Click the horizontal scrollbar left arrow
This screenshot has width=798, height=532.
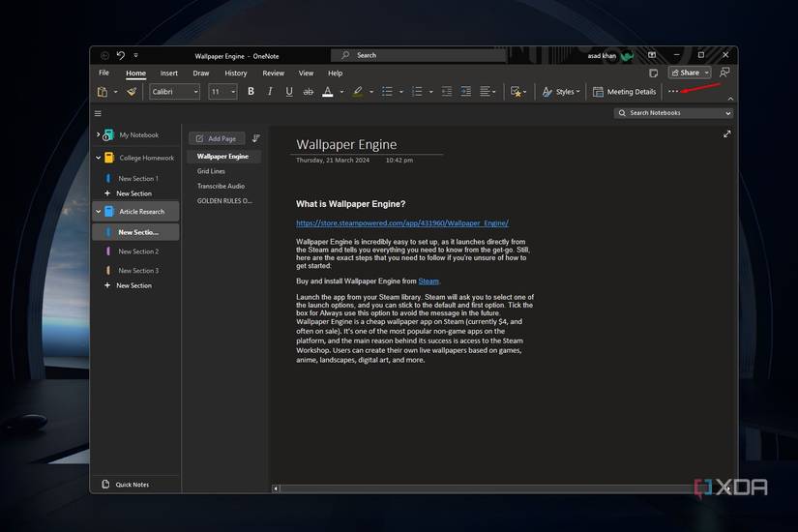point(276,488)
